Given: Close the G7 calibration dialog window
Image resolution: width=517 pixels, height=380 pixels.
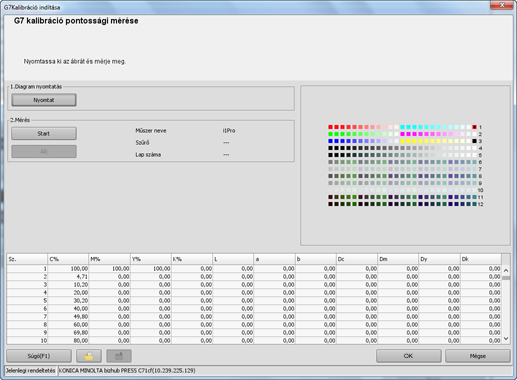Looking at the screenshot, I should tap(502, 5).
